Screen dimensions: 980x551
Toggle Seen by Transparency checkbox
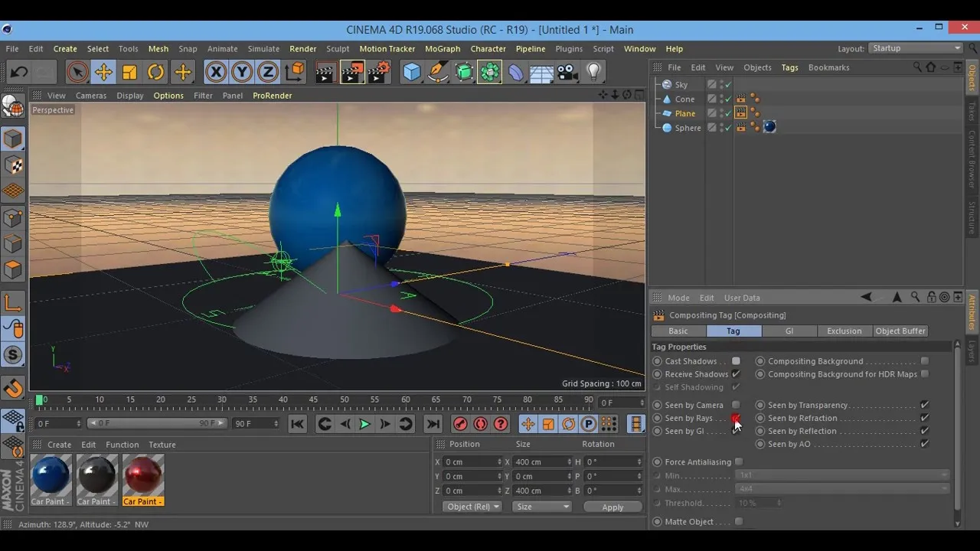[925, 405]
